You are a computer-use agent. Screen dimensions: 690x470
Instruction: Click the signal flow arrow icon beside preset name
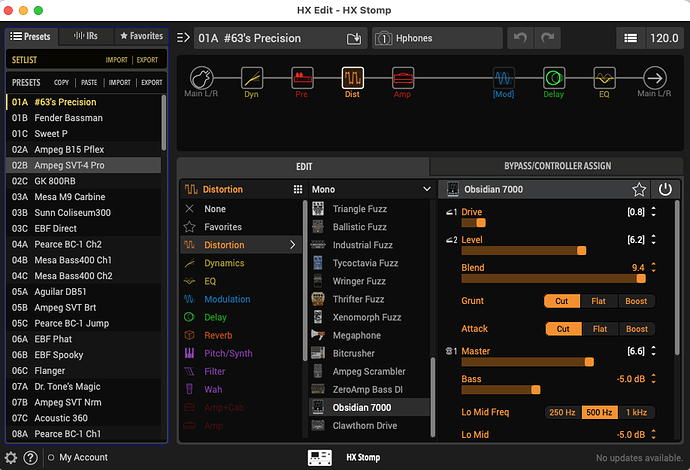click(183, 38)
